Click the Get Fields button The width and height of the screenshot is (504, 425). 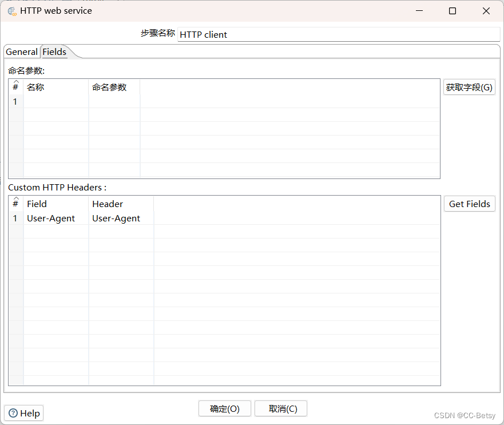point(469,204)
